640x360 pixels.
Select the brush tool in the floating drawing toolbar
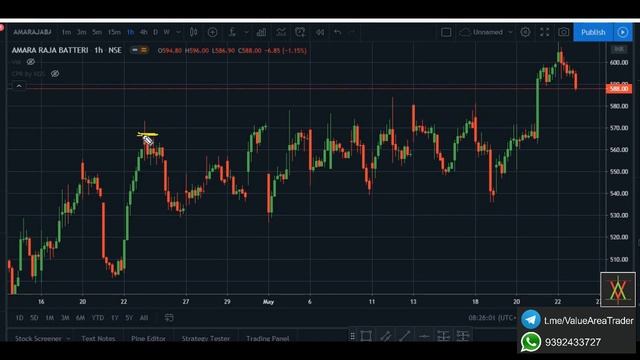point(385,336)
